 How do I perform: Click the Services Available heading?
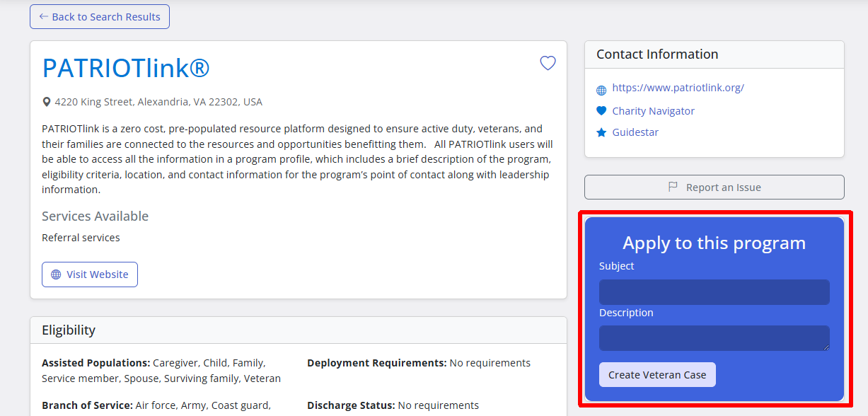coord(95,216)
